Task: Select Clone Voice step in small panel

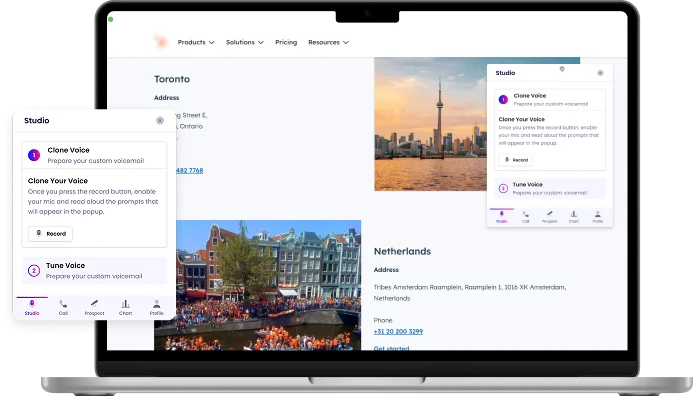Action: pos(549,99)
